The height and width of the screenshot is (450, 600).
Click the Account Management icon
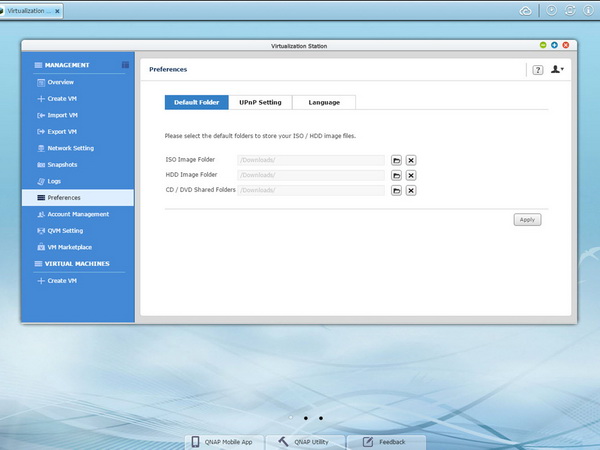41,214
